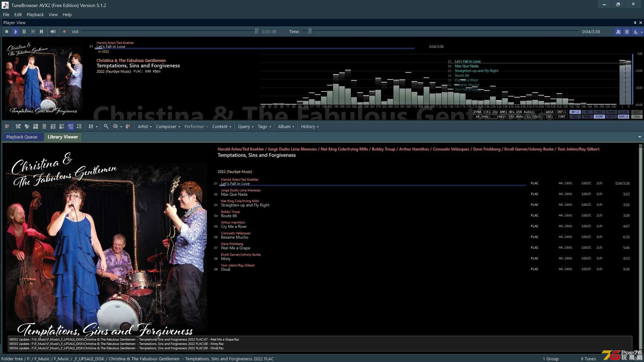Image resolution: width=644 pixels, height=362 pixels.
Task: Open the Help menu
Action: point(67,14)
